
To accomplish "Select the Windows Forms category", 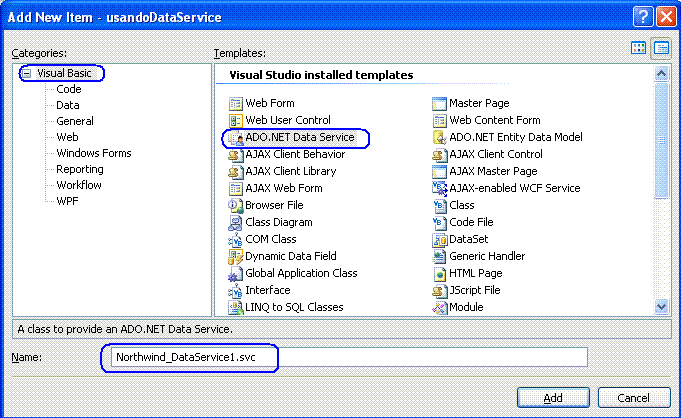I will point(94,153).
